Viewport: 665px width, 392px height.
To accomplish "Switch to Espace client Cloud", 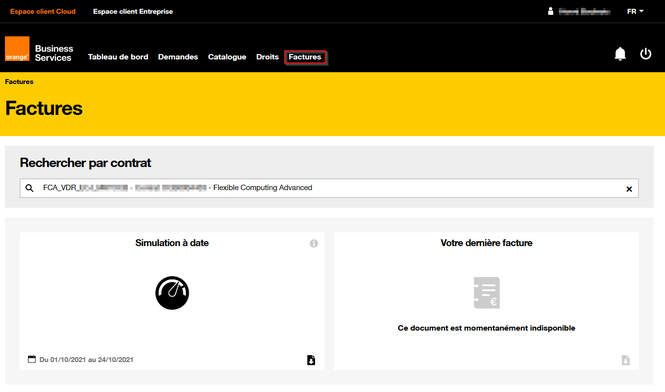I will [x=43, y=11].
